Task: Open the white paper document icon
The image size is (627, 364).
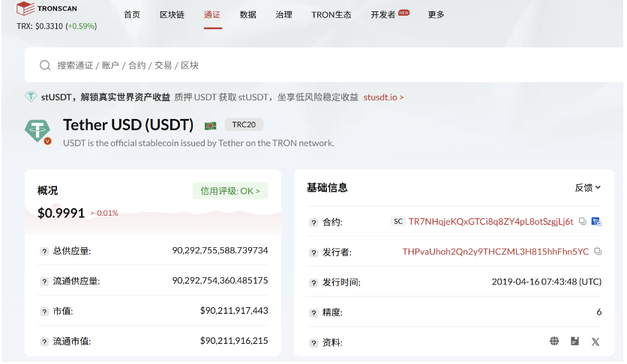Action: [x=574, y=341]
